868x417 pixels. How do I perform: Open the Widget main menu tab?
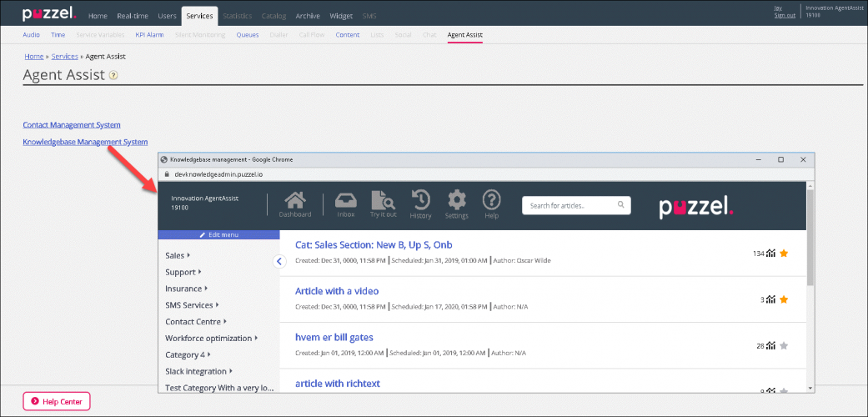click(x=341, y=16)
